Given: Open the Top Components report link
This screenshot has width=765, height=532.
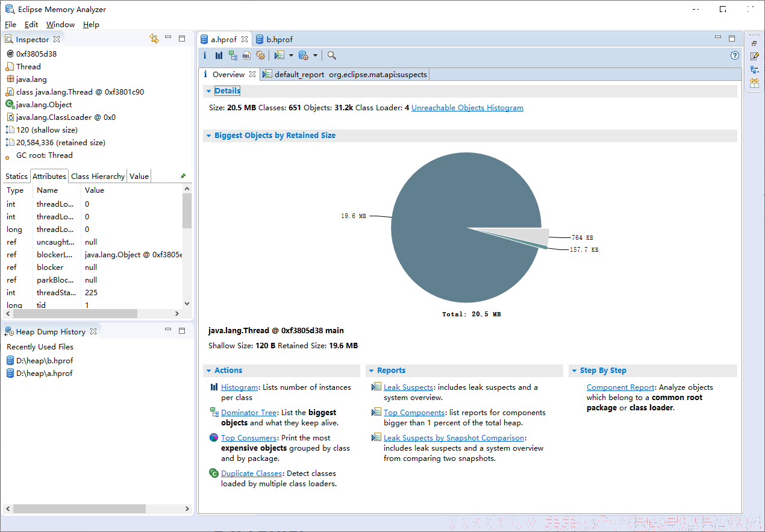Looking at the screenshot, I should click(x=414, y=413).
